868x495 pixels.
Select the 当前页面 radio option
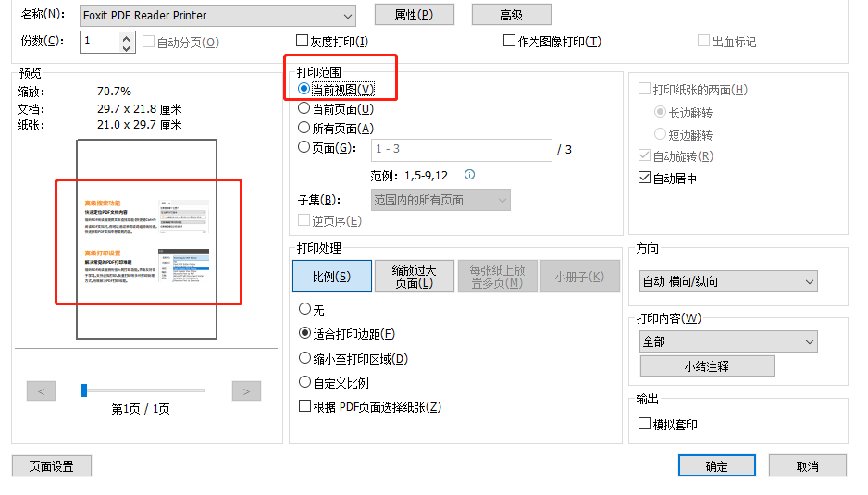click(x=304, y=109)
